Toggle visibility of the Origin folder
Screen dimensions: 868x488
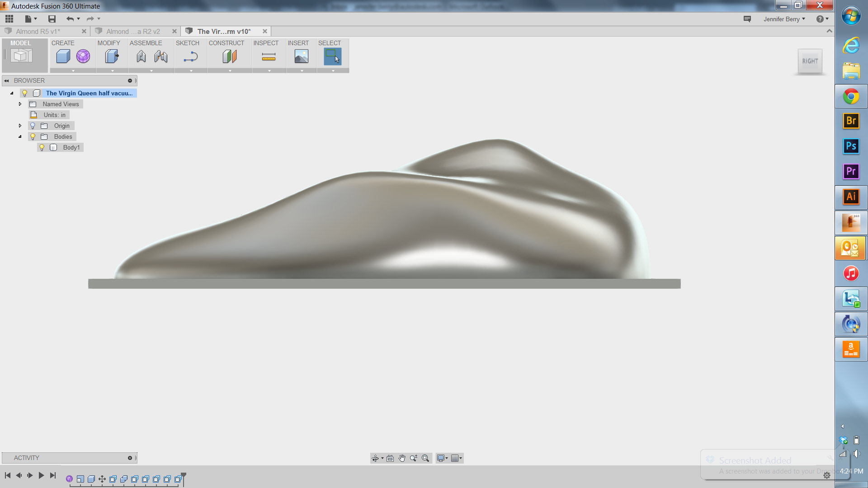point(33,126)
